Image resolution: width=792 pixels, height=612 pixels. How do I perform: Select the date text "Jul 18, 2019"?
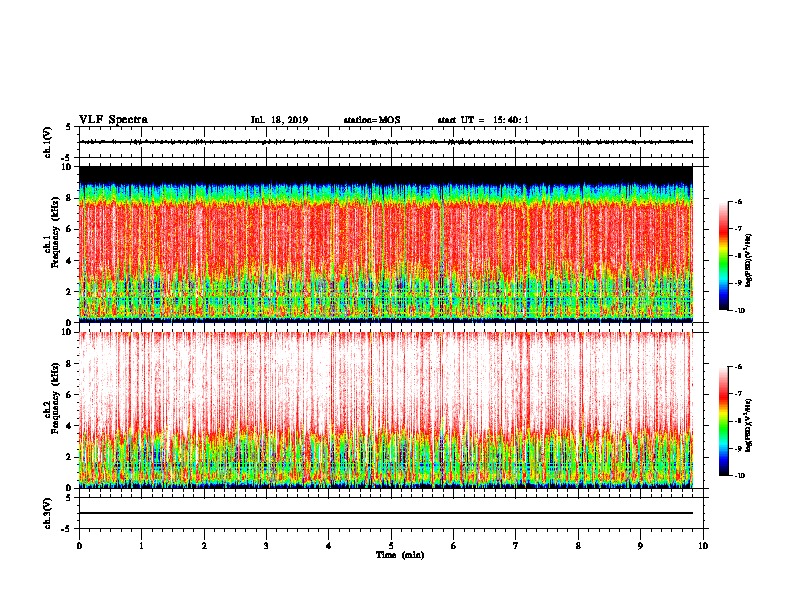tap(279, 120)
